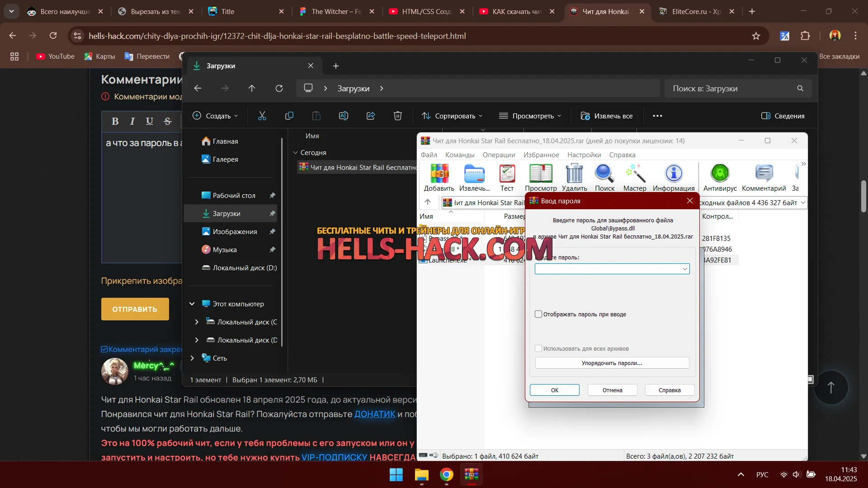Open Explorer's more options ellipsis
Image resolution: width=868 pixels, height=488 pixels.
(657, 116)
